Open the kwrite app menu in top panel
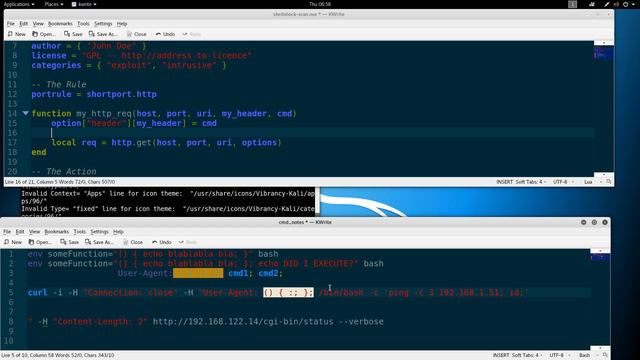This screenshot has height=360, width=640. coord(84,4)
